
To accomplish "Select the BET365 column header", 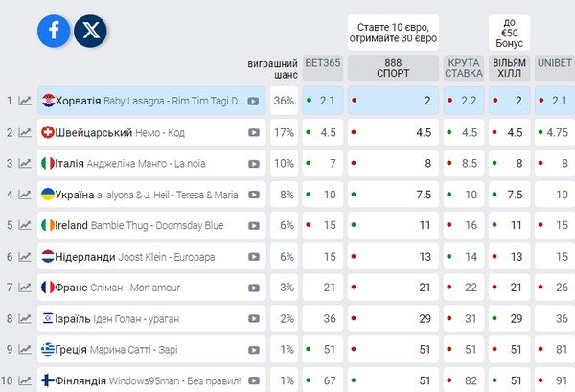I will 323,68.
